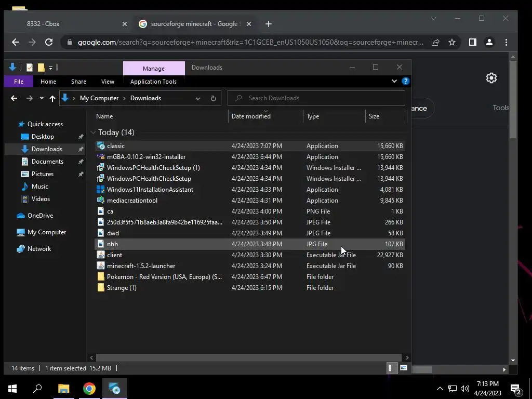The image size is (532, 399).
Task: Sort by the Size column header
Action: 386,116
